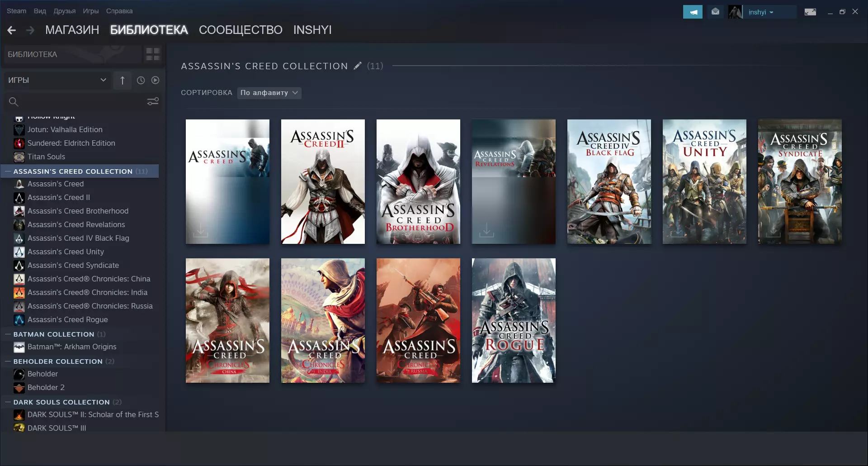Image resolution: width=868 pixels, height=466 pixels.
Task: Switch to the БИБЛИОТЕКА tab
Action: click(149, 30)
